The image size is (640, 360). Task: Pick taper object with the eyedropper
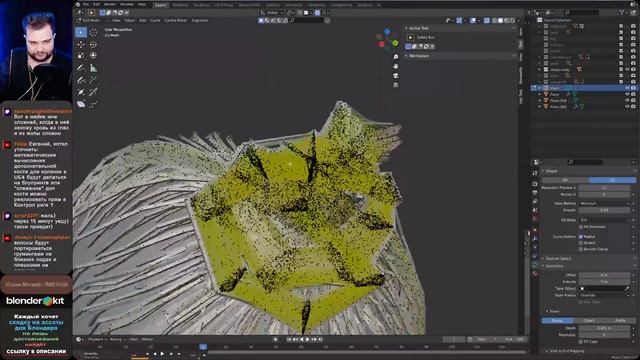(627, 289)
